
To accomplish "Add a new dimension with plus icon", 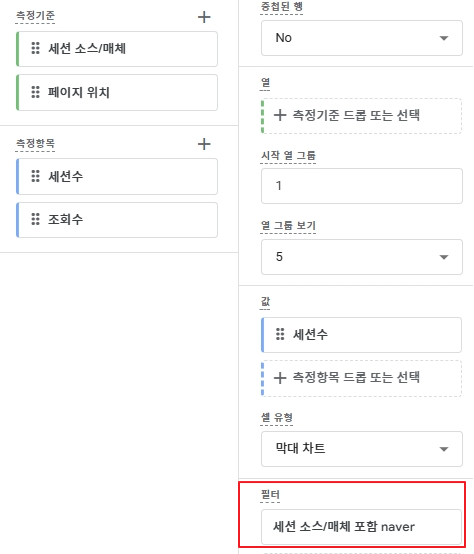I will 204,17.
